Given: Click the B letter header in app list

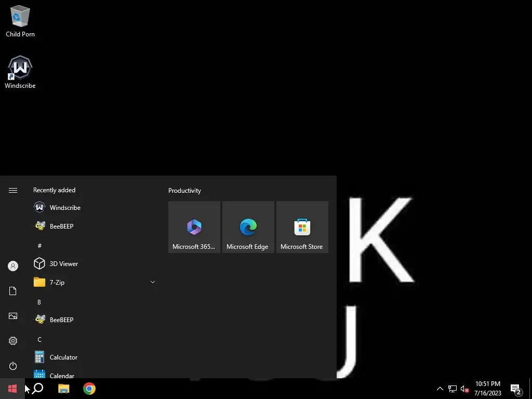Looking at the screenshot, I should [x=39, y=302].
